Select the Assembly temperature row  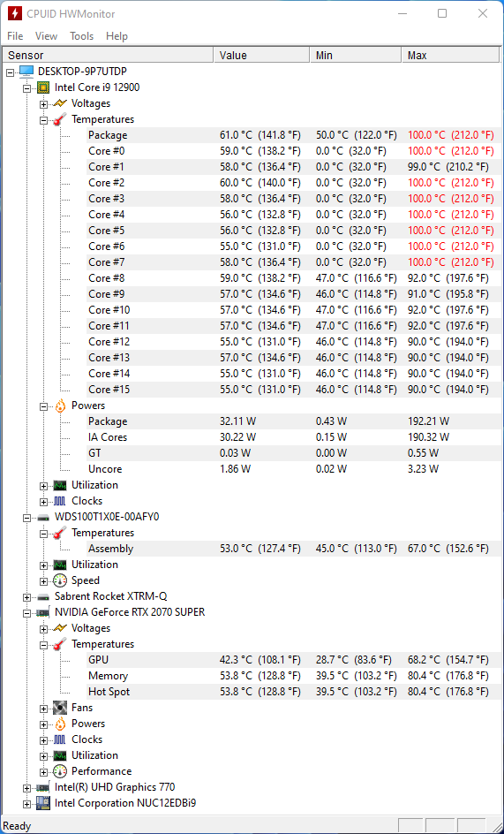291,549
